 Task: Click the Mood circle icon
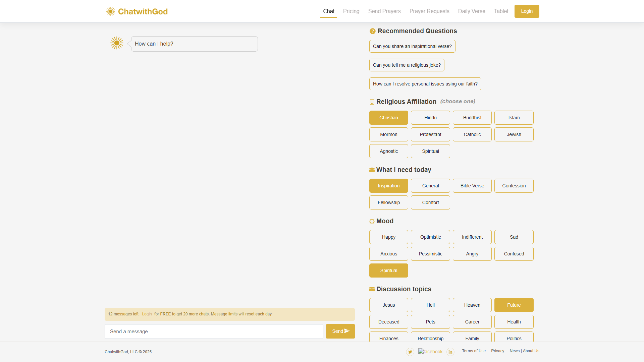tap(372, 221)
